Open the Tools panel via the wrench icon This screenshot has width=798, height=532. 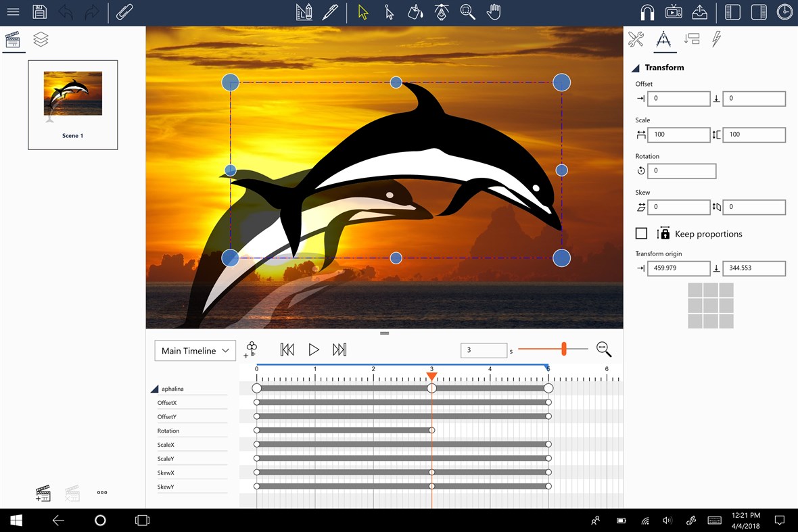click(636, 39)
